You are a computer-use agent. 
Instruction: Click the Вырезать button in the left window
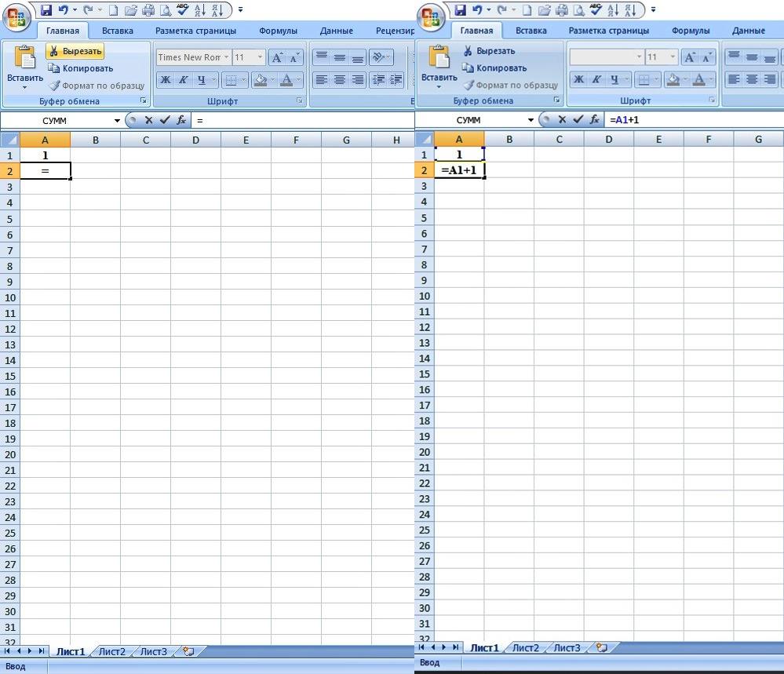click(x=75, y=51)
